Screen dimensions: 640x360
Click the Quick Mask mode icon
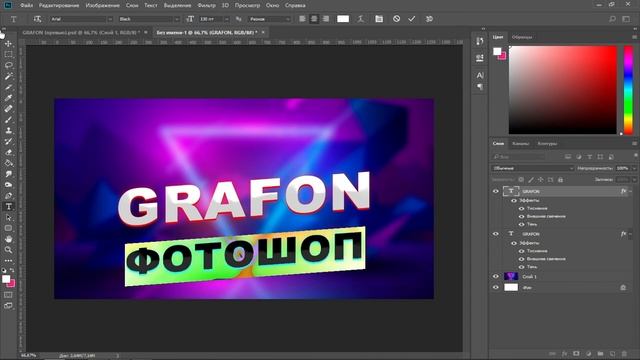[8, 295]
